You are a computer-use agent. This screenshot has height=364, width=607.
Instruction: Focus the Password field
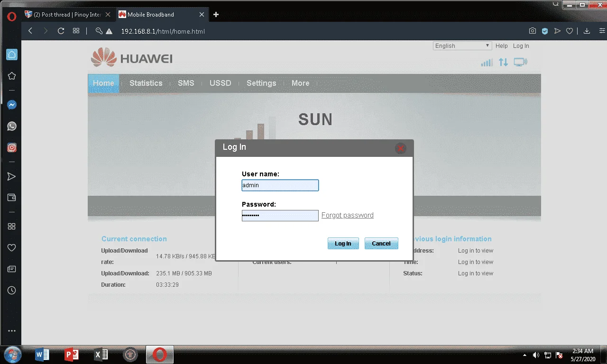coord(280,216)
